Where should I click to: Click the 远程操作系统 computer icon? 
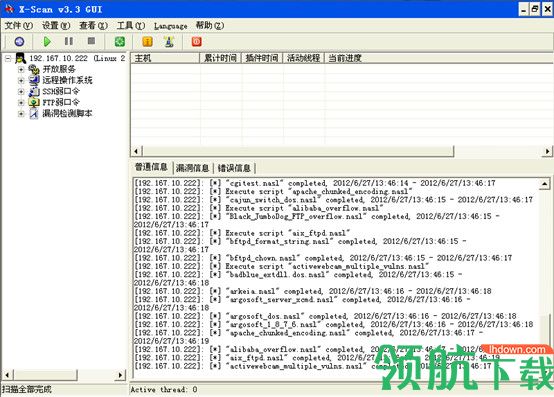click(34, 80)
